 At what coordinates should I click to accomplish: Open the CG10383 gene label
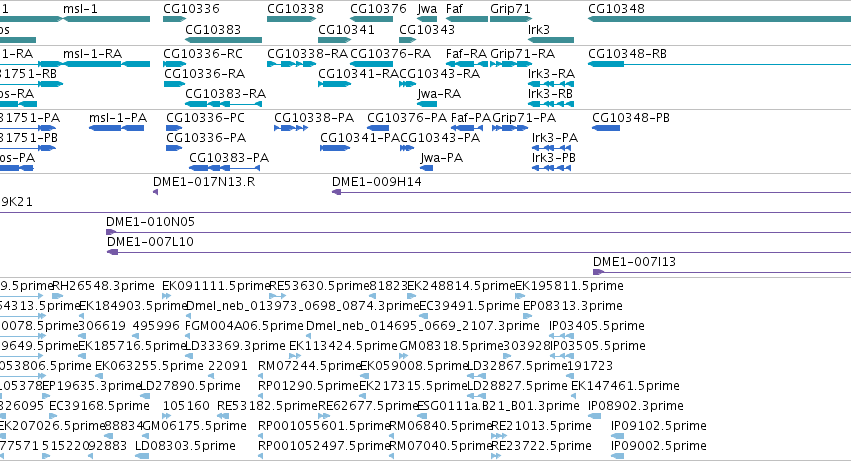pyautogui.click(x=213, y=29)
